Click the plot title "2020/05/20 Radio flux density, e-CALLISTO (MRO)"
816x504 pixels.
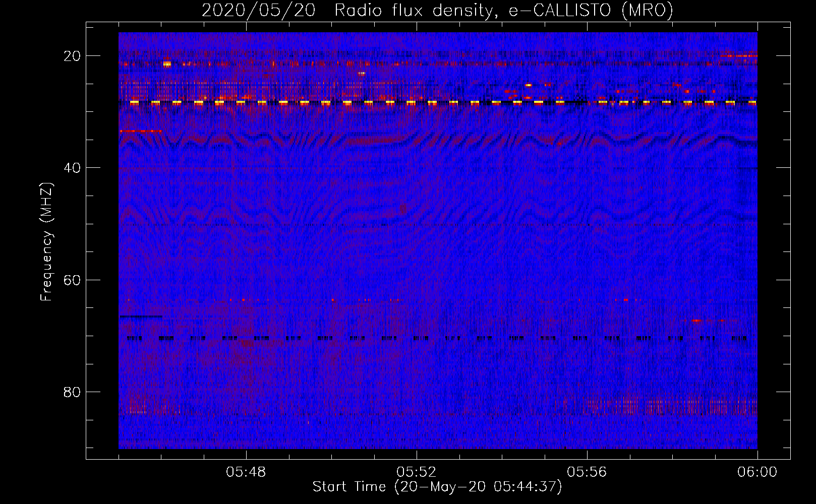[437, 10]
